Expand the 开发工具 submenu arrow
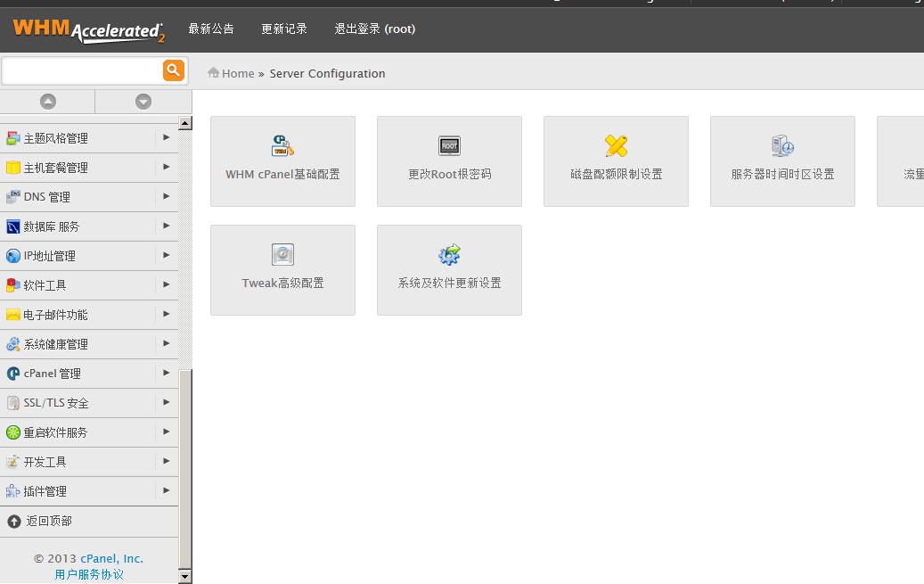 [167, 461]
